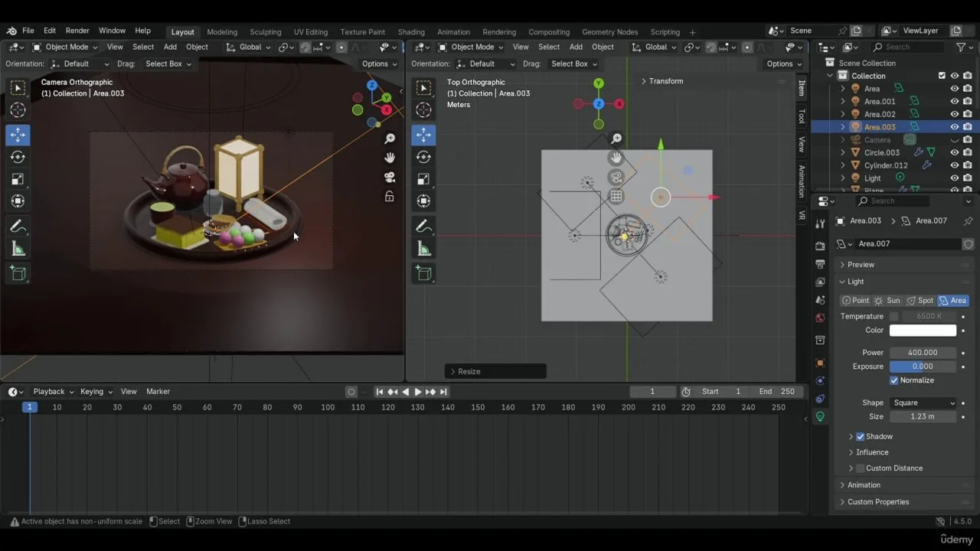Activate Rotate tool in Camera Orthographic viewport
This screenshot has height=551, width=980.
pos(18,157)
